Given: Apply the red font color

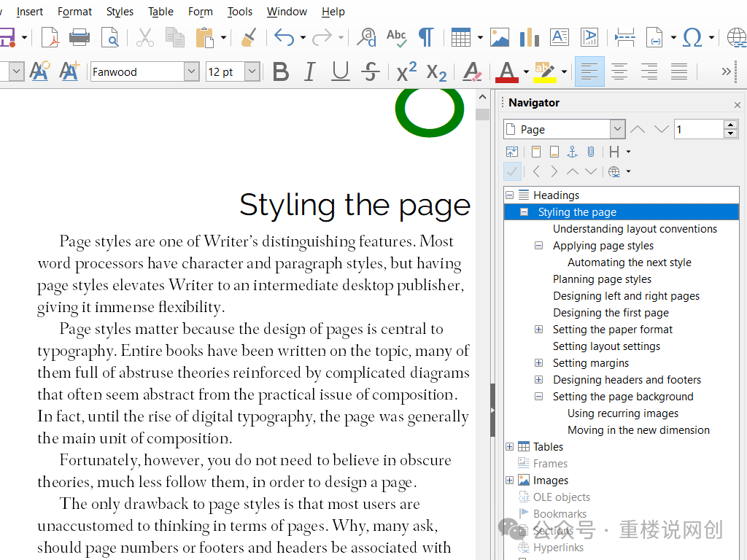Looking at the screenshot, I should [507, 72].
